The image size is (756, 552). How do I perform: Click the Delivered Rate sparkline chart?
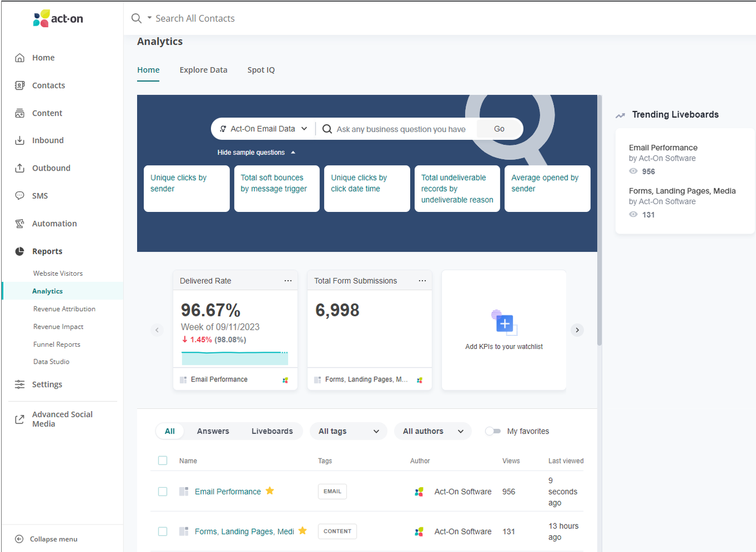[x=234, y=358]
